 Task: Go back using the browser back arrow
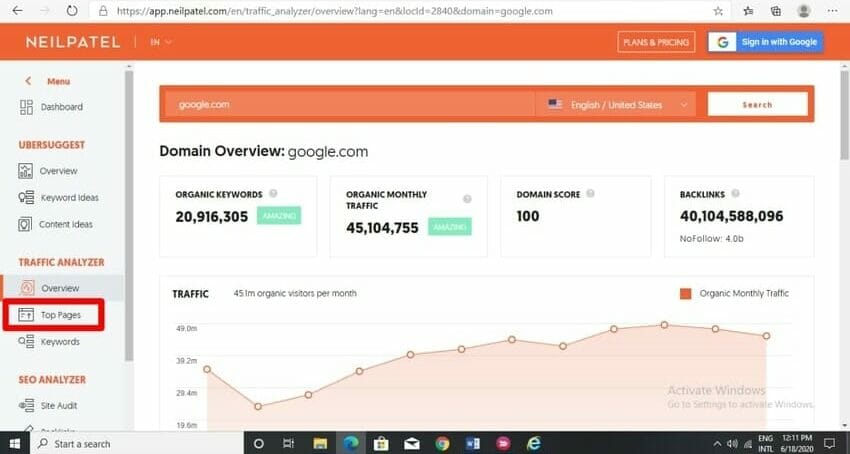[x=17, y=11]
